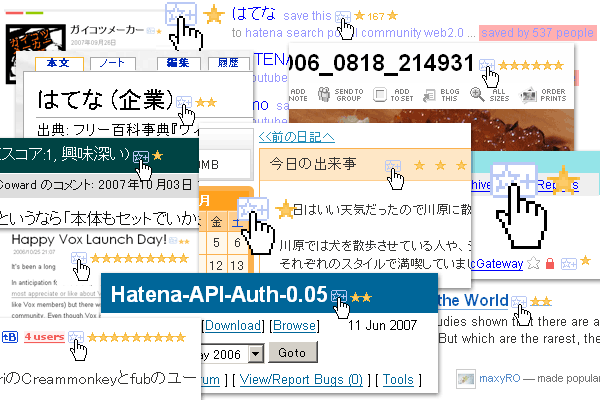Click the red lock icon beside cGateway
The image size is (600, 400).
click(550, 263)
